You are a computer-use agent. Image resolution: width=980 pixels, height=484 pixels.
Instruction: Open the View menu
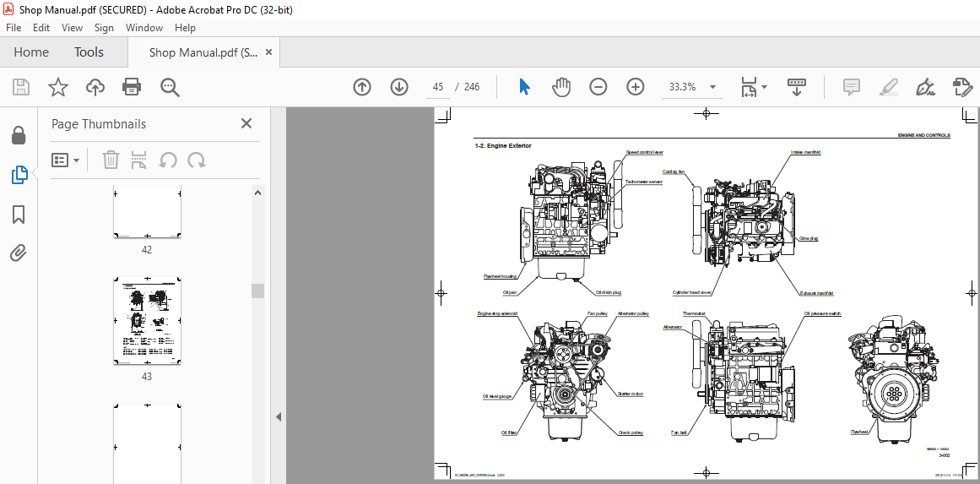72,28
